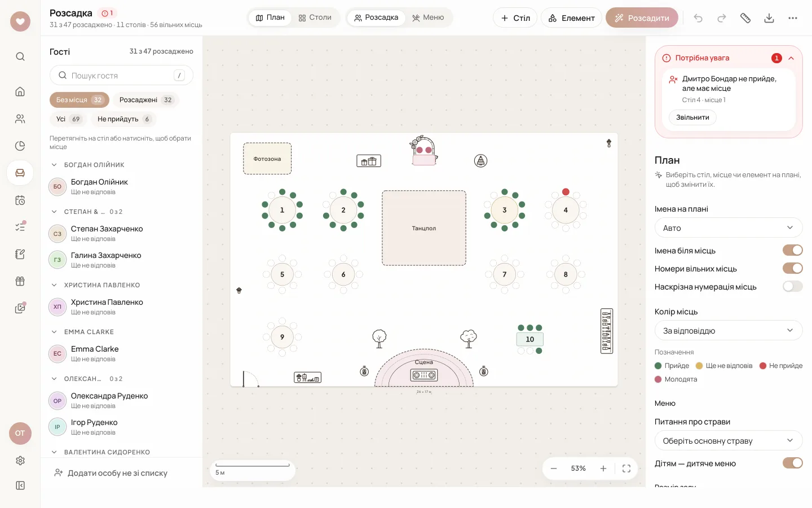Select table 4 on the floor plan

click(x=566, y=210)
